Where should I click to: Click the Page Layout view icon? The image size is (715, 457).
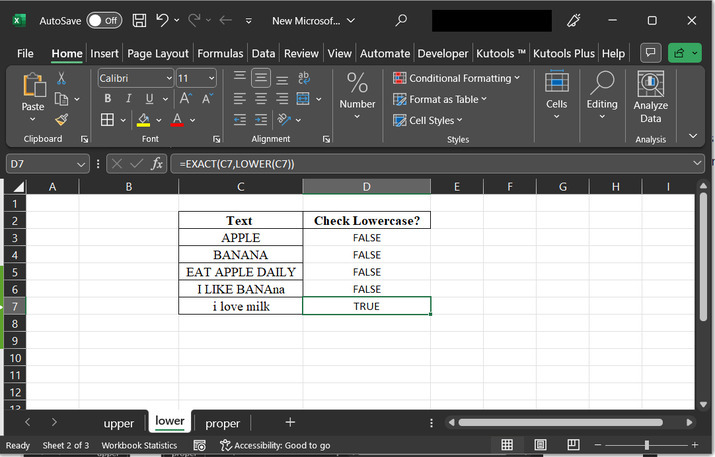pos(542,445)
